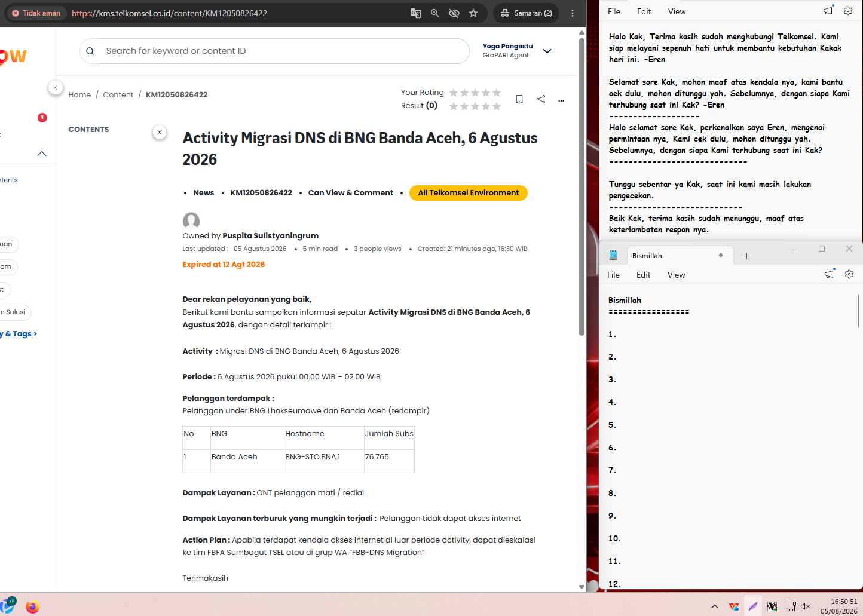Click the red notification badge in the sidebar
The height and width of the screenshot is (616, 863).
(42, 118)
